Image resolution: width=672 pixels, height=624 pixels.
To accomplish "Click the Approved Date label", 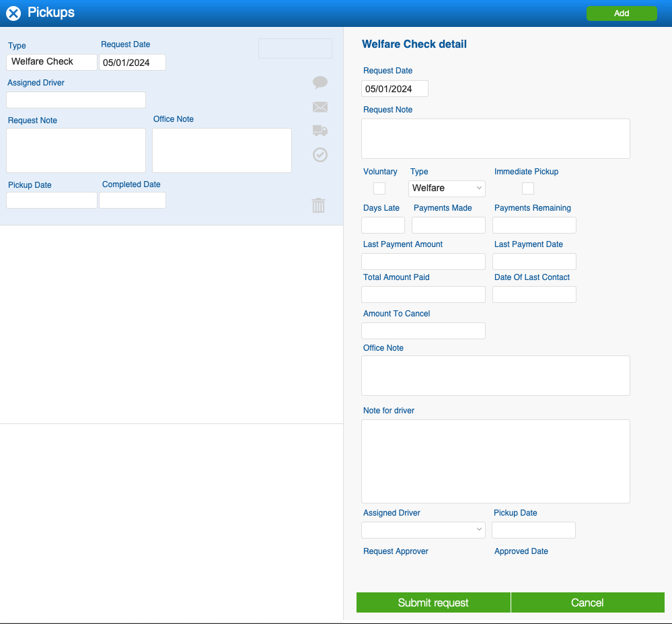I will [x=521, y=551].
